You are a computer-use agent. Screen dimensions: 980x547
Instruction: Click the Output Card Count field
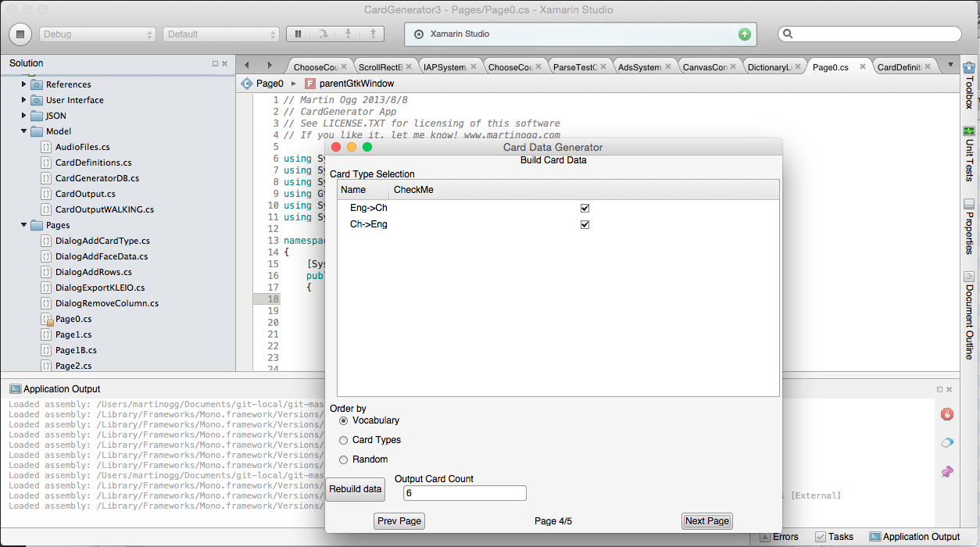click(x=464, y=493)
